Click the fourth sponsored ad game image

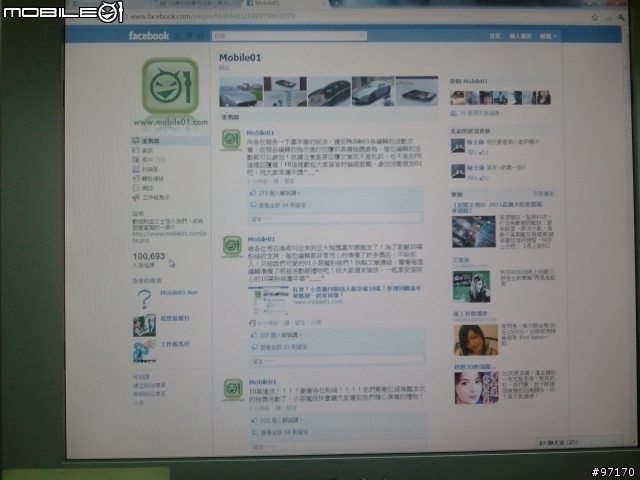tap(477, 388)
